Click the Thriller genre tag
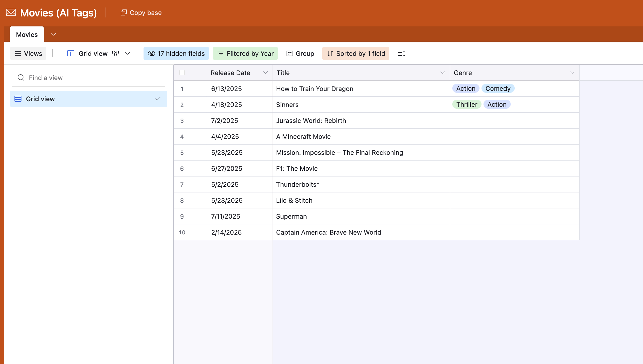The image size is (643, 364). pos(467,104)
